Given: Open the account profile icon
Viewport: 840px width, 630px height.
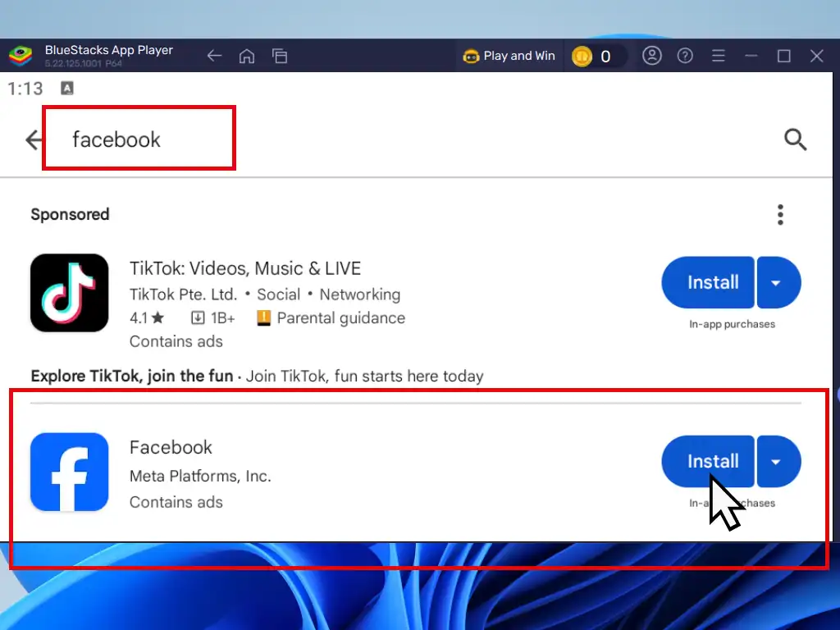Looking at the screenshot, I should coord(652,56).
